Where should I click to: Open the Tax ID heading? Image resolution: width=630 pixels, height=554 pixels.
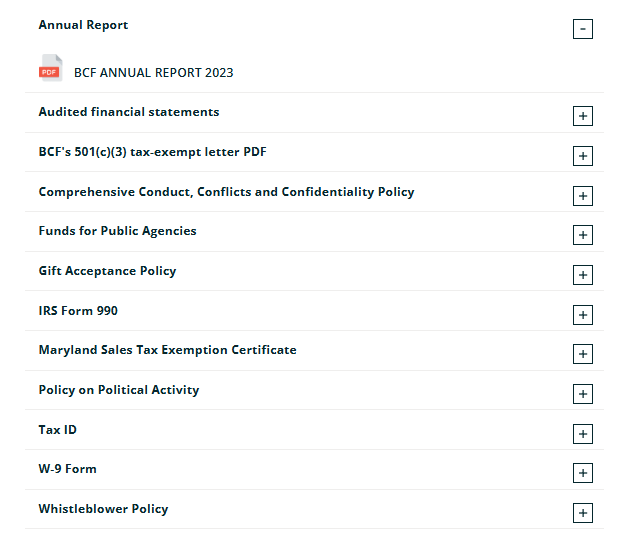click(57, 430)
